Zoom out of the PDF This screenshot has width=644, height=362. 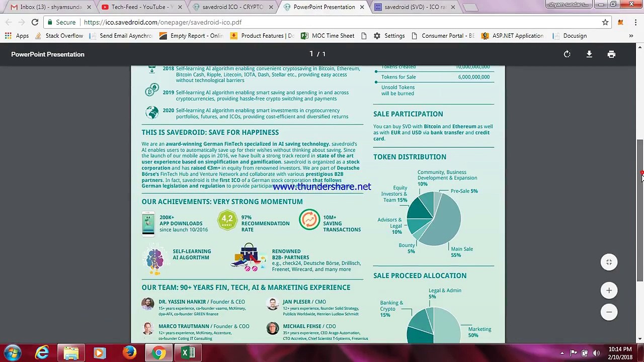[x=609, y=312]
